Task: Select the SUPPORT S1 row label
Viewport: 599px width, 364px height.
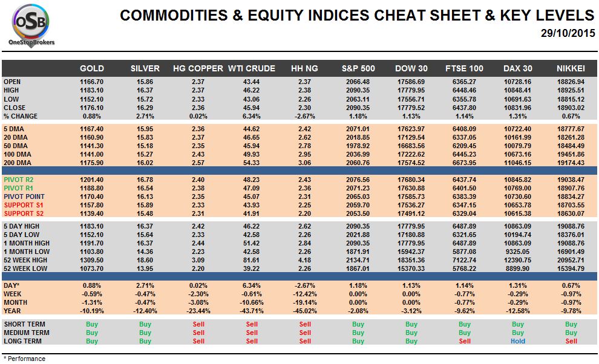Action: click(x=24, y=206)
